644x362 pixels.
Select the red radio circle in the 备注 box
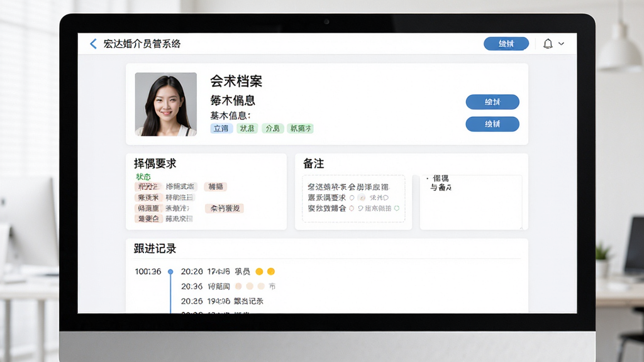pos(352,209)
